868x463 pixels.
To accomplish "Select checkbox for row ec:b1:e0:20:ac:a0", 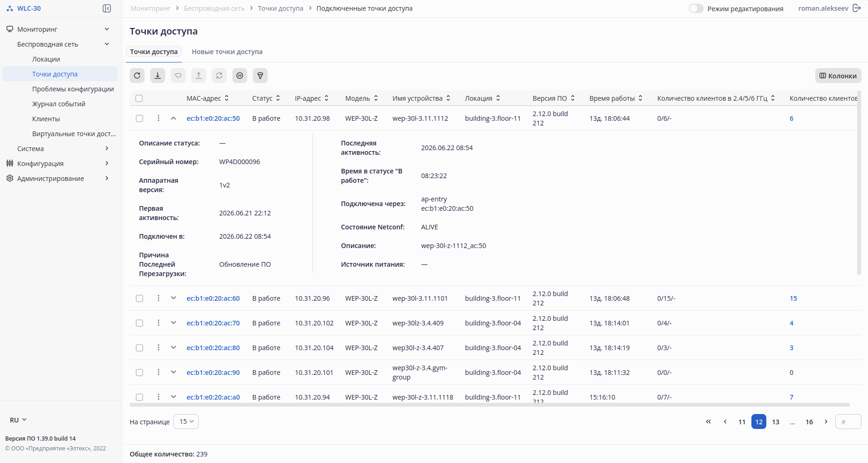I will [x=139, y=397].
